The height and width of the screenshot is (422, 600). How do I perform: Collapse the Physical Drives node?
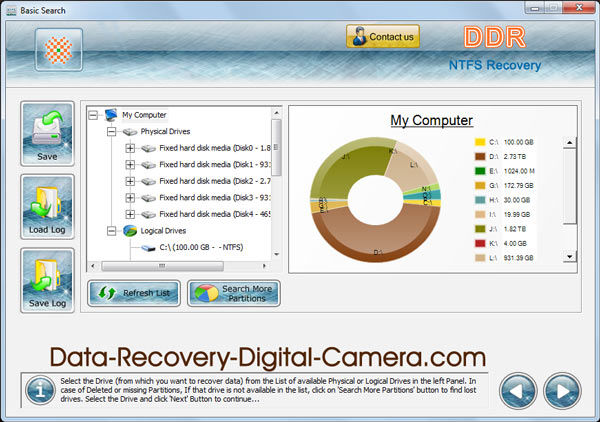(111, 132)
